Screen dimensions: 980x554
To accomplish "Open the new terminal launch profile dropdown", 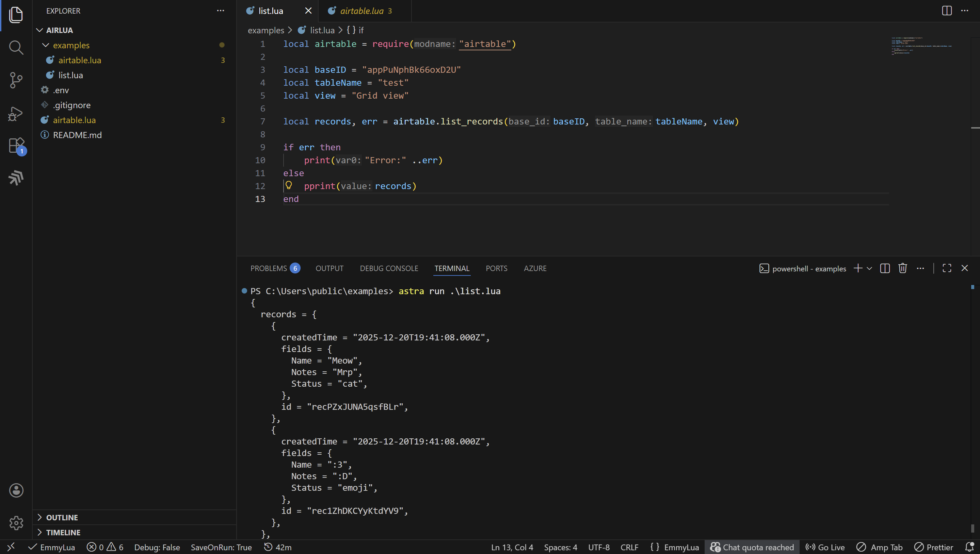I will (870, 268).
